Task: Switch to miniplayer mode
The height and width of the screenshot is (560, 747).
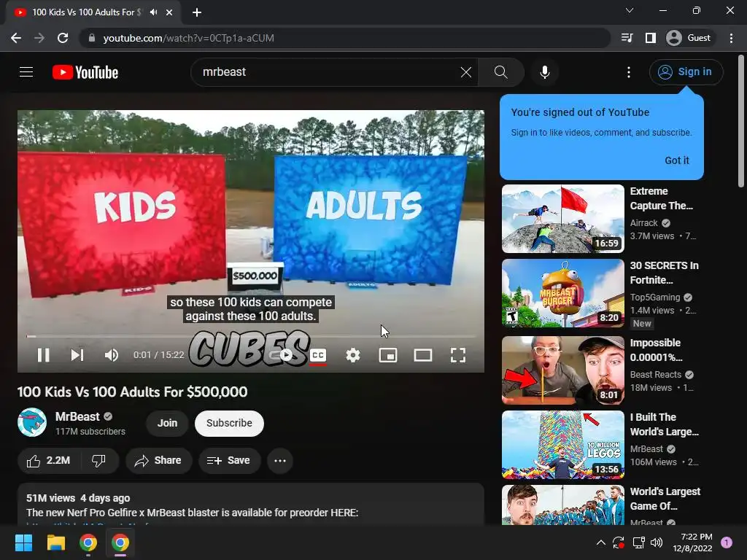Action: (x=388, y=355)
